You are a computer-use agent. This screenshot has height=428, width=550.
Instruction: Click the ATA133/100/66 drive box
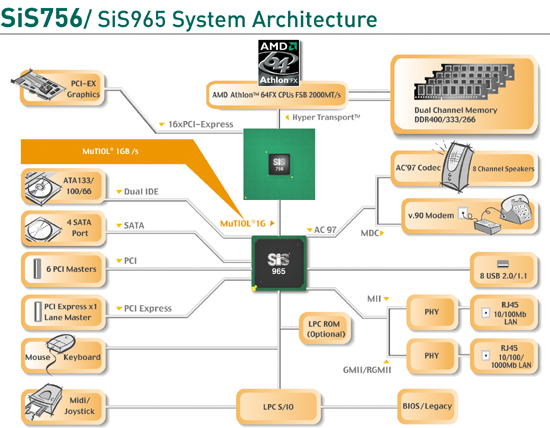pos(63,186)
